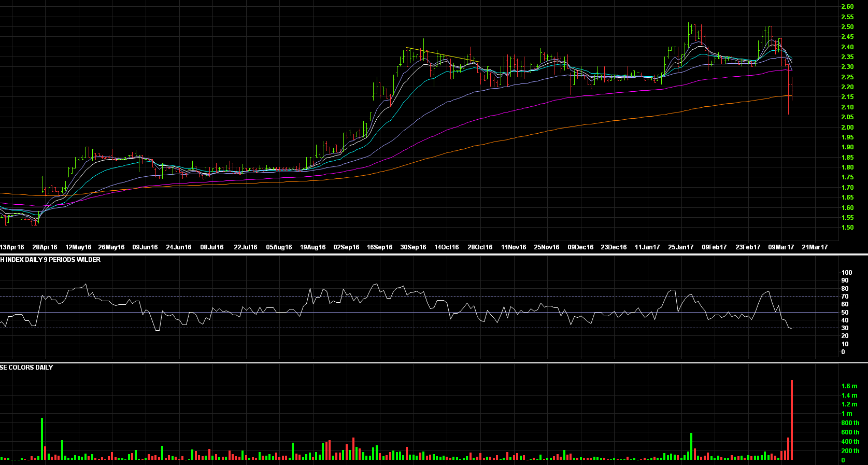
Task: Click the 'SE COLORS DAILY' volume panel title
Action: pyautogui.click(x=26, y=368)
